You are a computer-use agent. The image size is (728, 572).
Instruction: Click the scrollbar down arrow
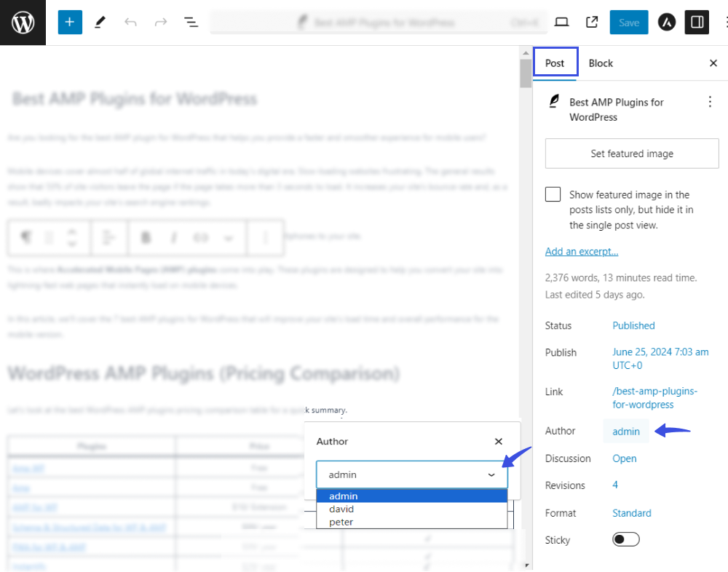(526, 565)
